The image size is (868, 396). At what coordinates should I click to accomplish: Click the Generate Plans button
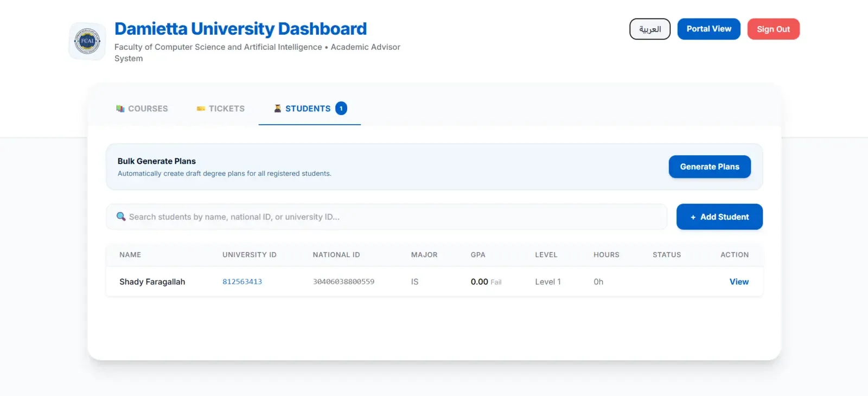(x=710, y=167)
